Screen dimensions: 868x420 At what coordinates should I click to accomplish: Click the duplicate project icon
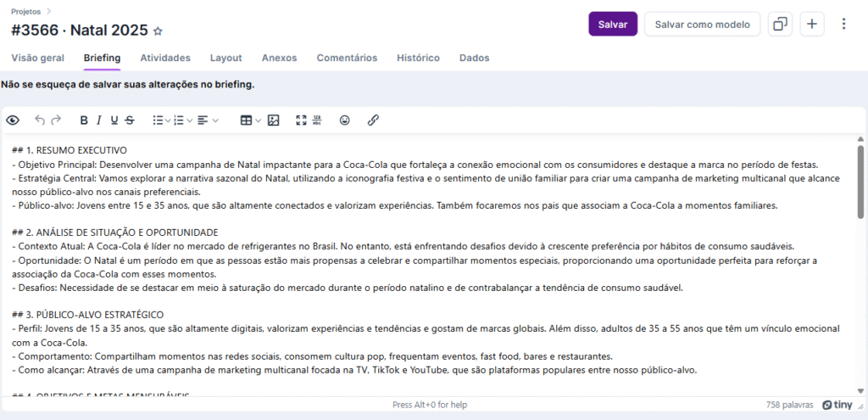(780, 24)
